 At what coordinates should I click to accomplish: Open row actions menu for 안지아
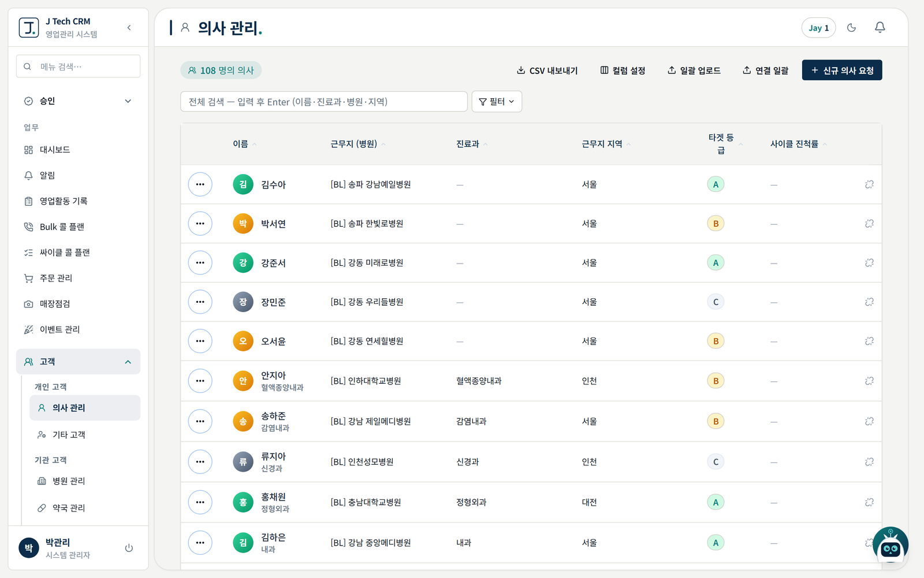200,381
